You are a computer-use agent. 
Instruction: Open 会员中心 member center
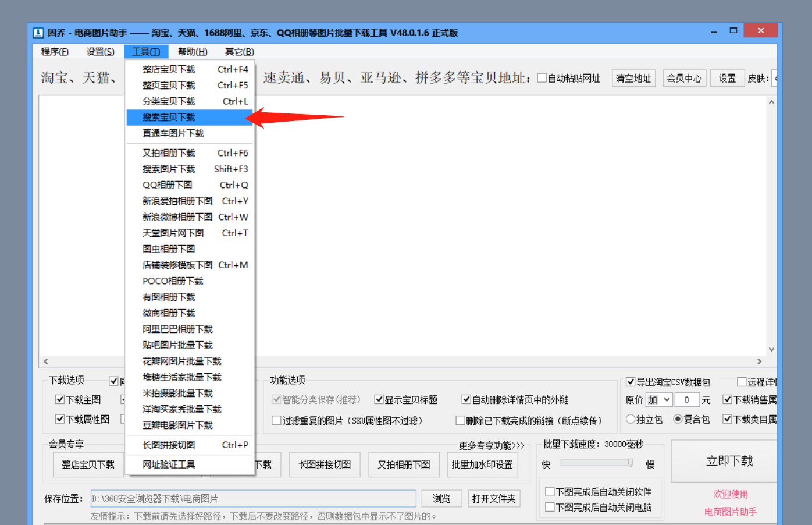pos(684,77)
